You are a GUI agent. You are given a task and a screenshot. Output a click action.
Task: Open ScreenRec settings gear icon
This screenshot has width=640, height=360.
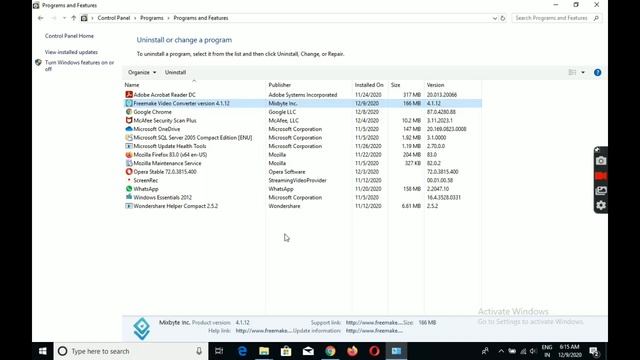pos(601,205)
